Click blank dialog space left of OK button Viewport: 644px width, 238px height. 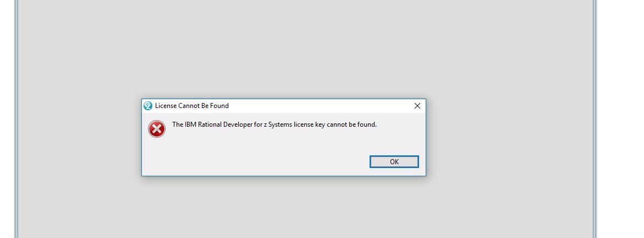point(255,162)
